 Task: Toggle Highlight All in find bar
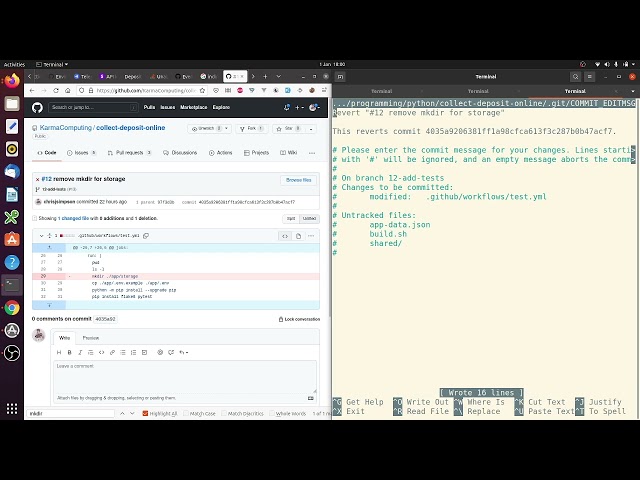[x=160, y=413]
